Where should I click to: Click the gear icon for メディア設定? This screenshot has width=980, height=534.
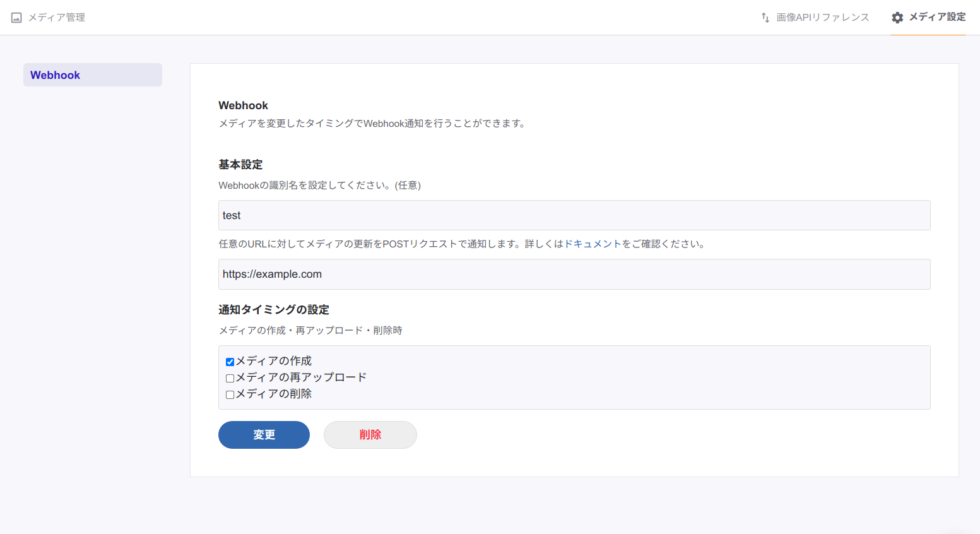coord(897,18)
